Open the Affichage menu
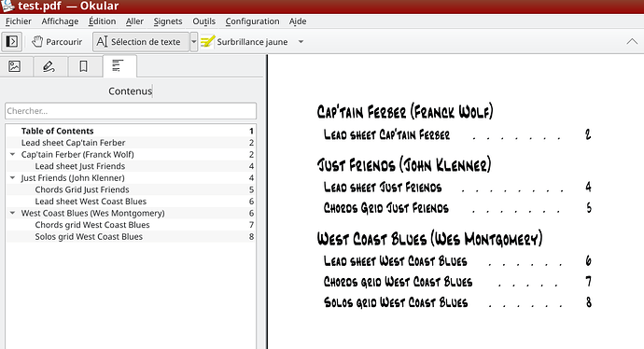The width and height of the screenshot is (644, 349). point(60,21)
